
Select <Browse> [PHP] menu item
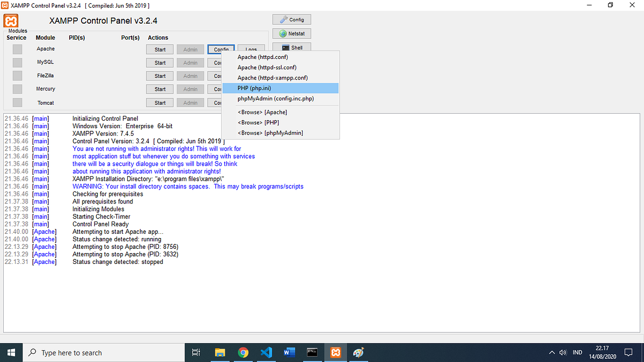(x=280, y=122)
